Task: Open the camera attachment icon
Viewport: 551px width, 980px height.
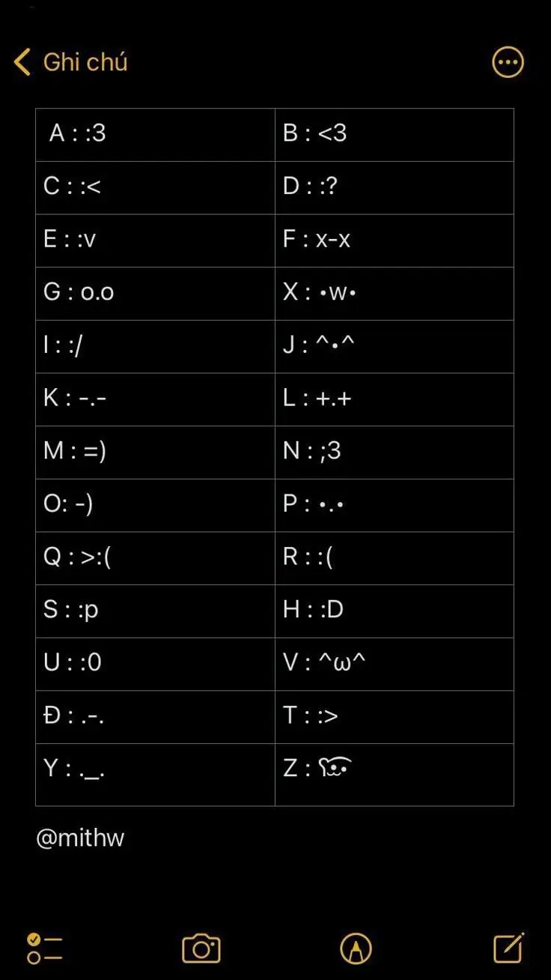Action: pyautogui.click(x=201, y=949)
